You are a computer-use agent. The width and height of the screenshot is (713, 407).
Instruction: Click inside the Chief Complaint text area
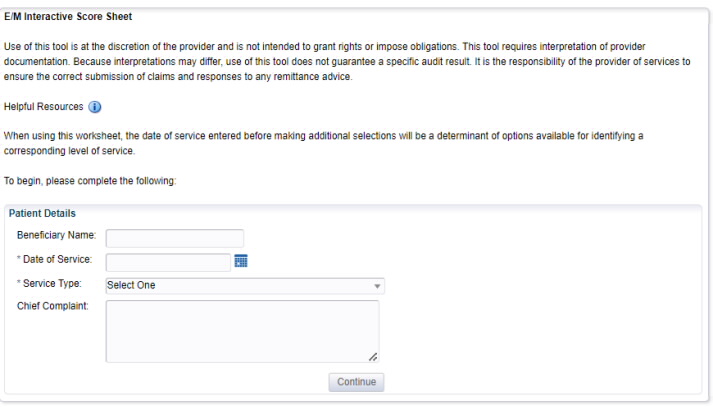coord(242,331)
